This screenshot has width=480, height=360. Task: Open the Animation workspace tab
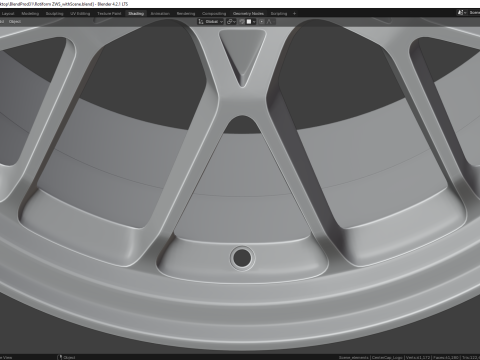[x=160, y=14]
